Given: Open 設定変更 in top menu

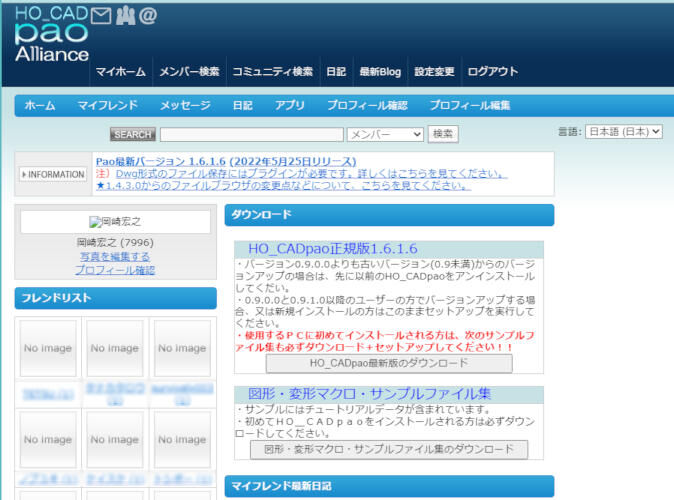Looking at the screenshot, I should (434, 71).
